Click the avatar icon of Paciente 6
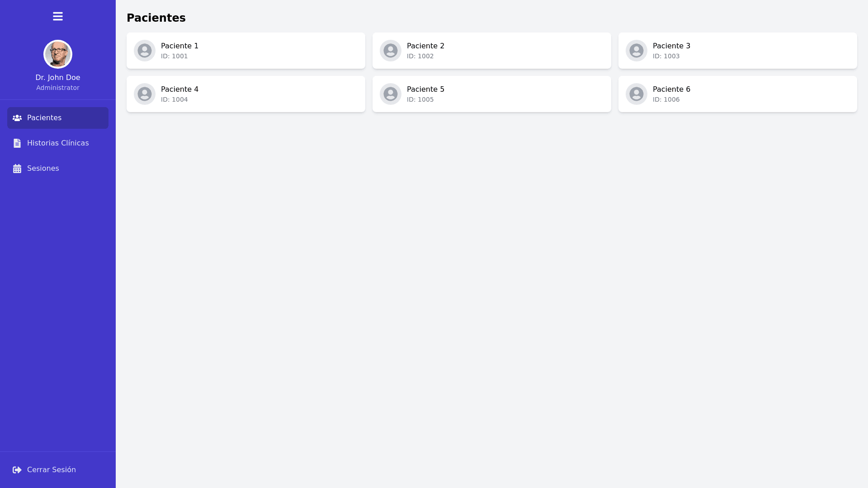The image size is (868, 488). pyautogui.click(x=637, y=94)
